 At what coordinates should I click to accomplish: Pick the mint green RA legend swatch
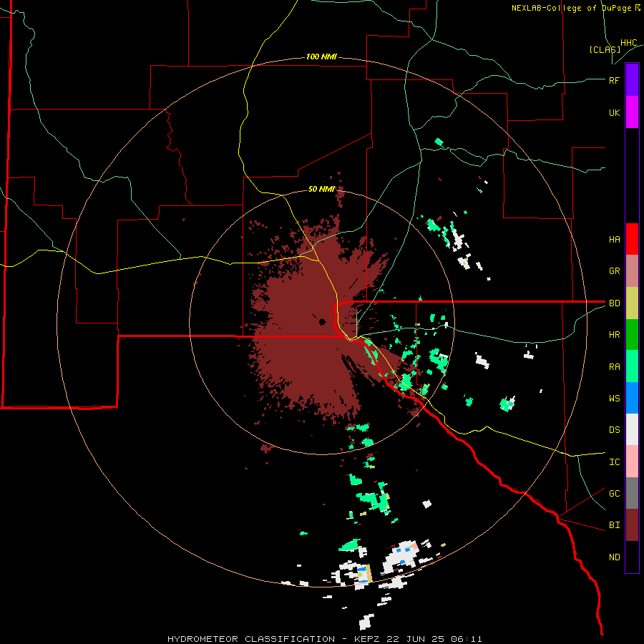(632, 366)
